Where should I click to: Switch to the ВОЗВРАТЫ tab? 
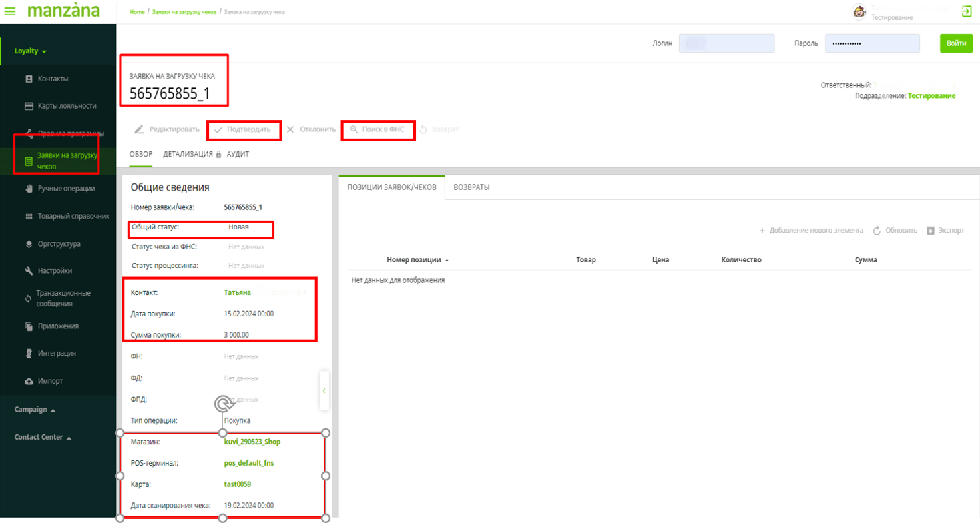pyautogui.click(x=471, y=187)
